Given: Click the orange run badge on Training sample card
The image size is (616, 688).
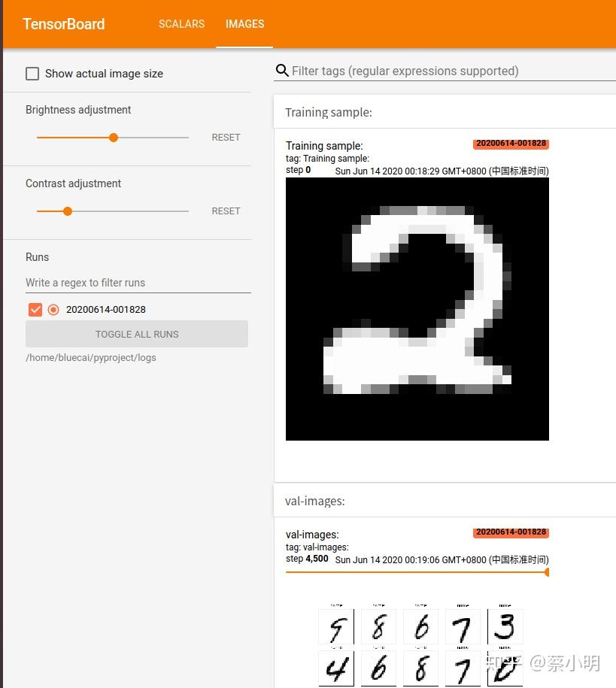Looking at the screenshot, I should pos(511,143).
